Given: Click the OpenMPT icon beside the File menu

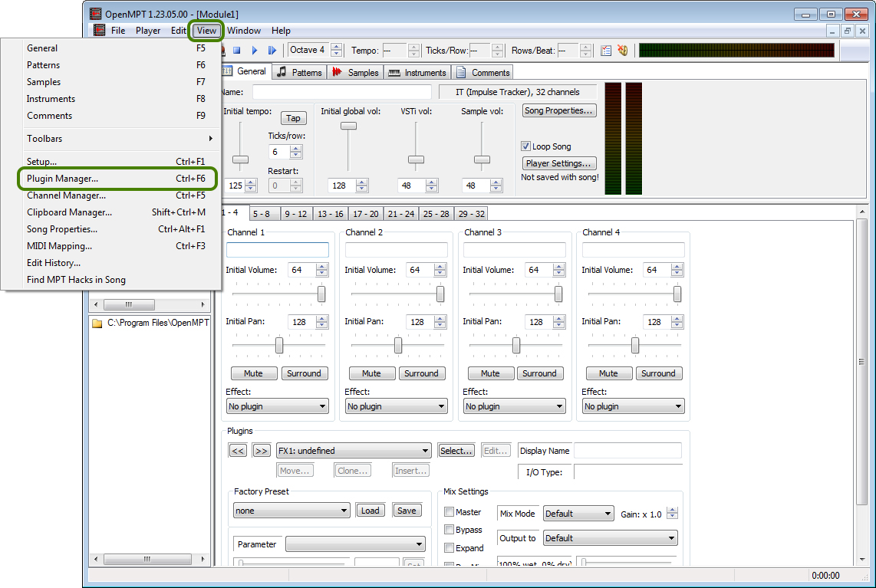Looking at the screenshot, I should pyautogui.click(x=100, y=30).
